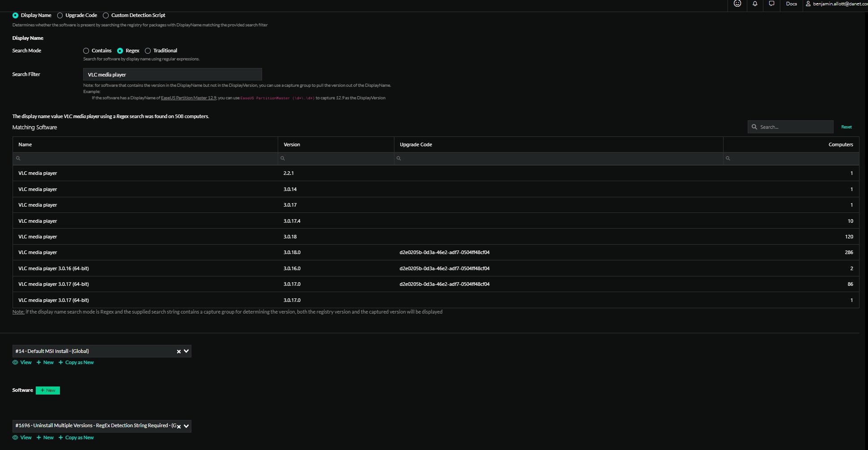Image resolution: width=868 pixels, height=450 pixels.
Task: Create New item under Default MSI Install
Action: (x=45, y=362)
